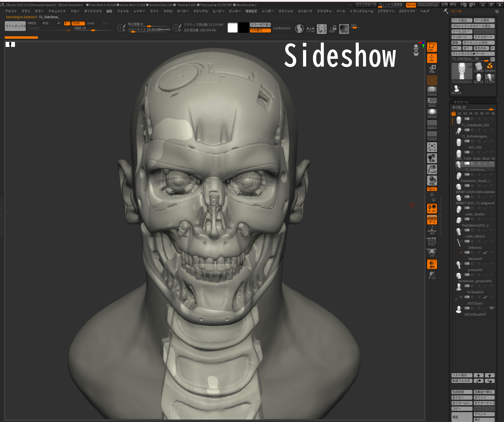
Task: Click the Load Tool (ツール読込) button
Action: [462, 20]
